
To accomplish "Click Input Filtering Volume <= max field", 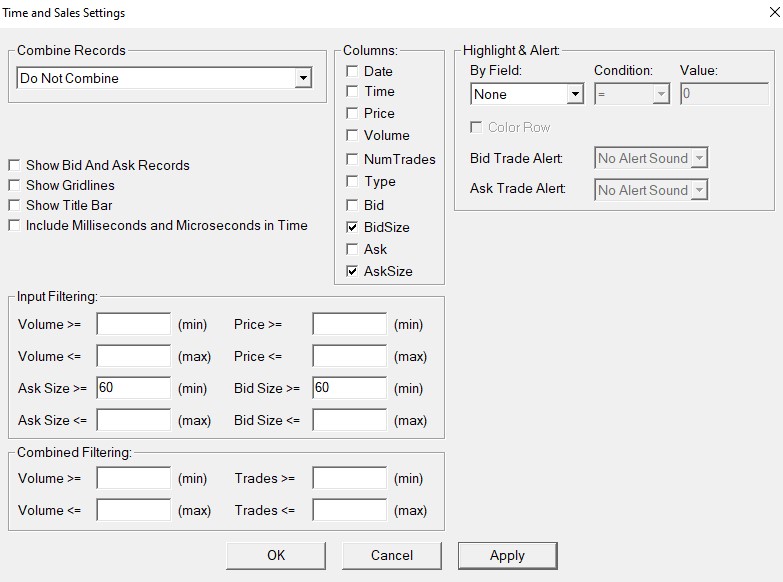I will pyautogui.click(x=134, y=356).
